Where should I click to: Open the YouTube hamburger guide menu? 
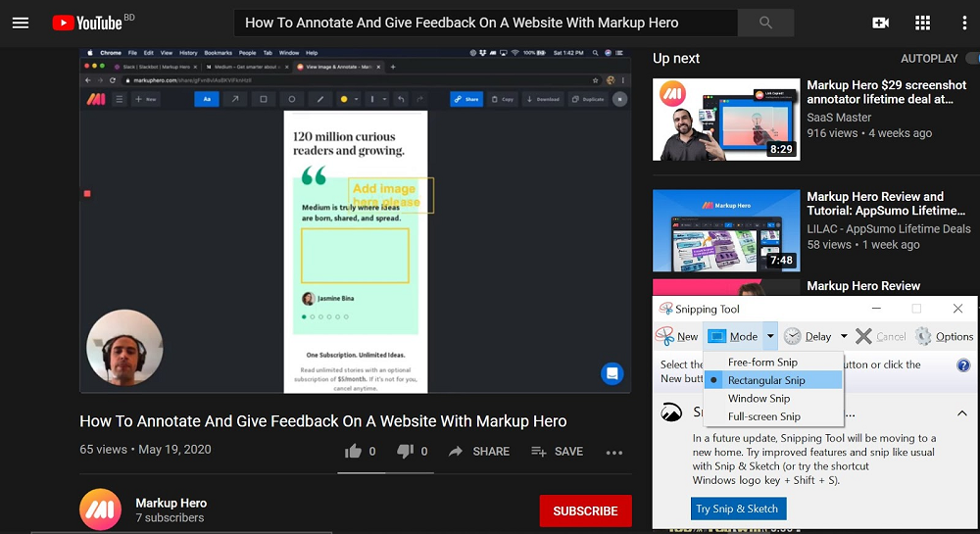pyautogui.click(x=21, y=24)
